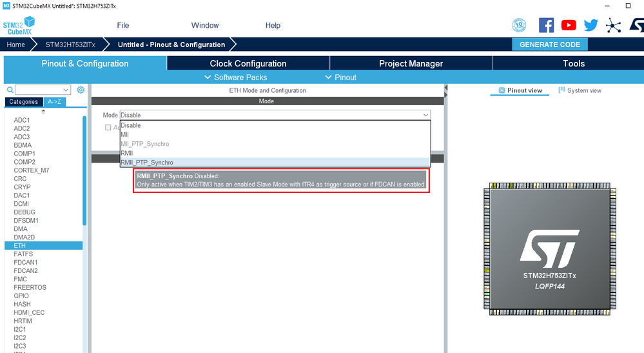Select FATFS in the peripheral list

tap(23, 254)
